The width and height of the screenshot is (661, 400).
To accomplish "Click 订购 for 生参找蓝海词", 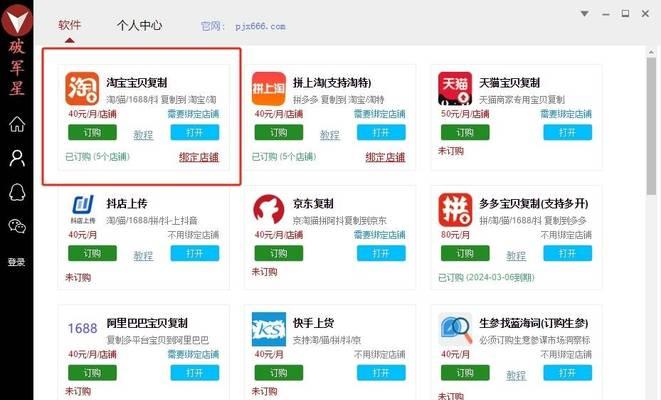I will click(x=465, y=373).
